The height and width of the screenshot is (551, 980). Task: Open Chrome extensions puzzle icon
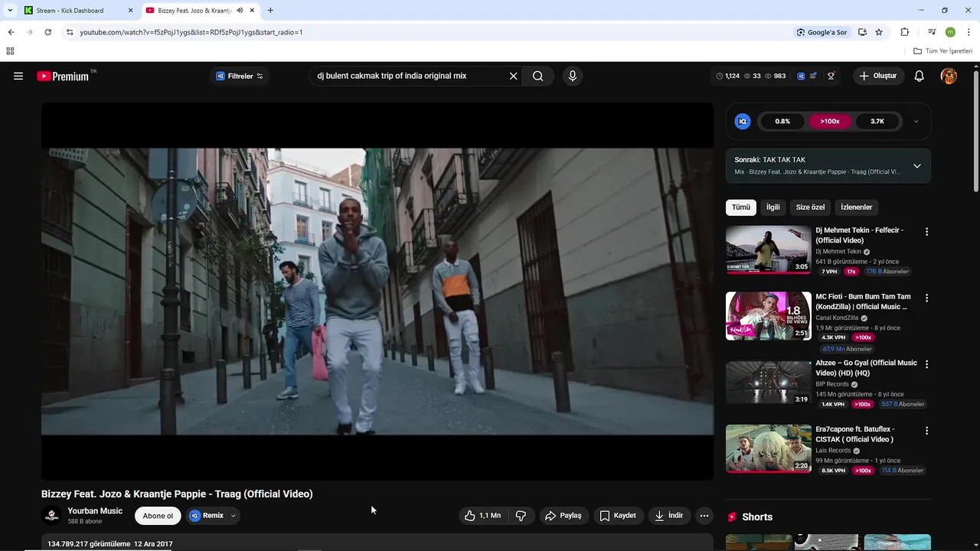905,32
